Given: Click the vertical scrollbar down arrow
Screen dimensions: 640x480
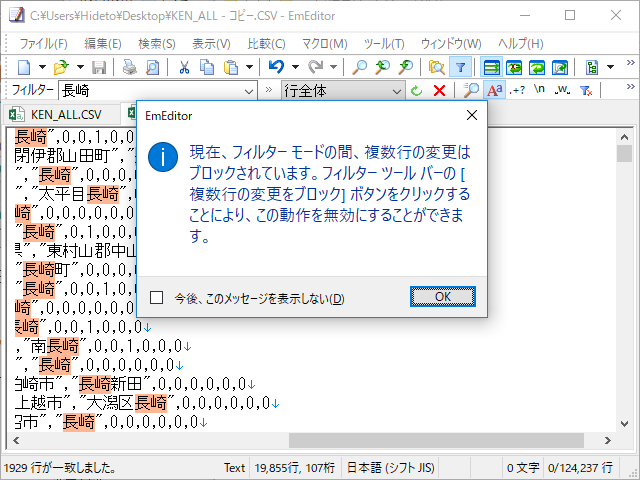Looking at the screenshot, I should [624, 424].
